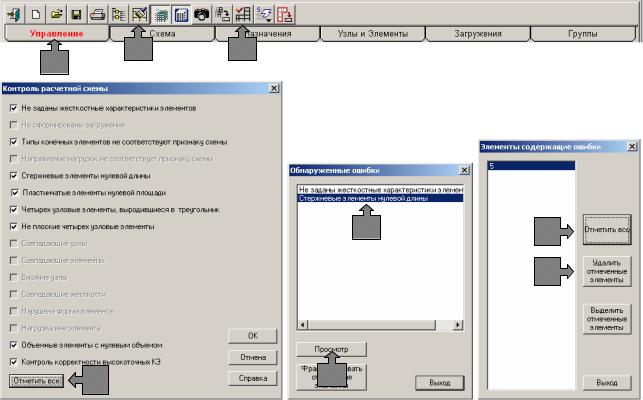Click the building import arrow icon
Screen dimensions: 643x400
[223, 15]
